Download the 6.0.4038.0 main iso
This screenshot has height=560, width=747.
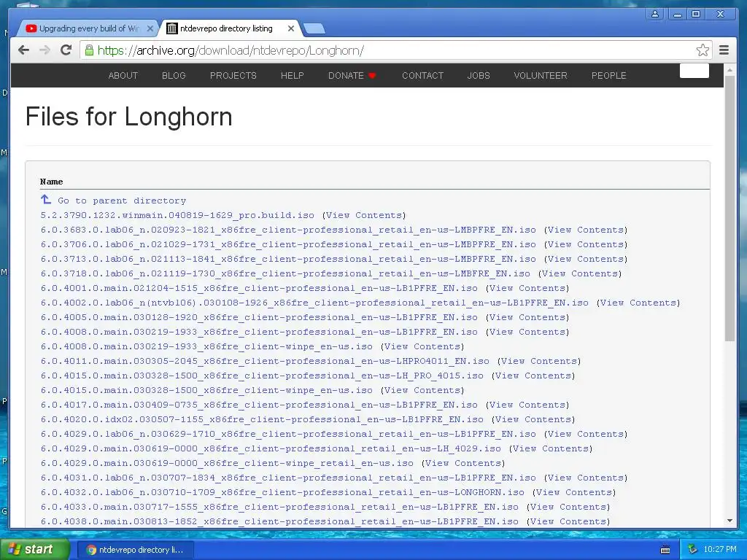[279, 521]
